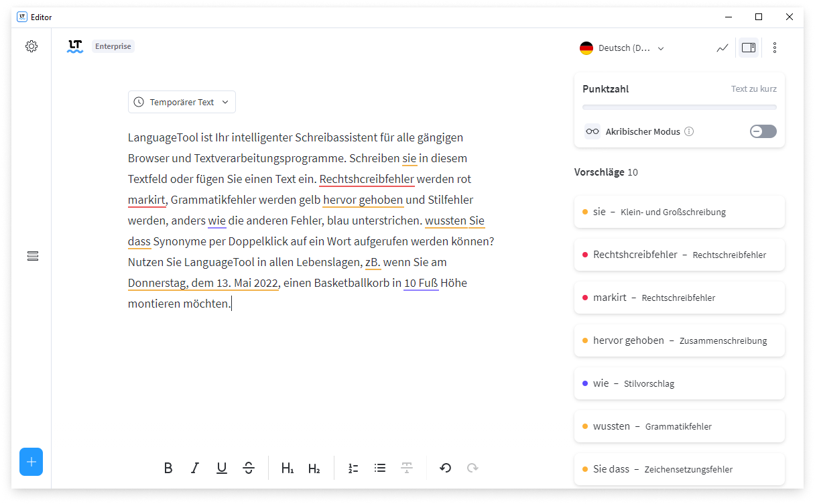Image resolution: width=815 pixels, height=504 pixels.
Task: Click the LanguageTool logo
Action: [x=75, y=46]
